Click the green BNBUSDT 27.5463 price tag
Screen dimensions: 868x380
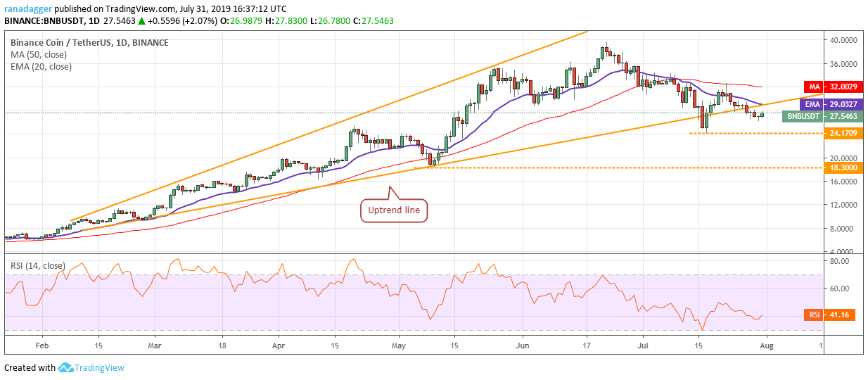(819, 115)
